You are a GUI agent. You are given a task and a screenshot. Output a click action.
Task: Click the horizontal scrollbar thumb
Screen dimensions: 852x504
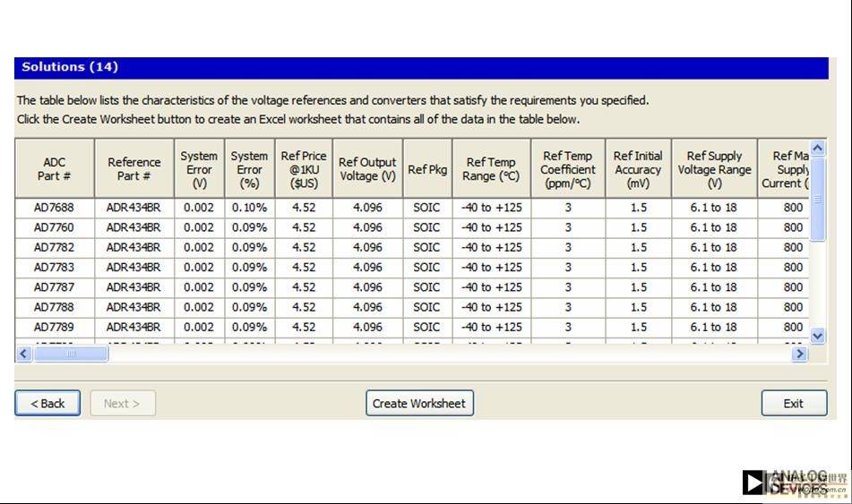coord(71,355)
